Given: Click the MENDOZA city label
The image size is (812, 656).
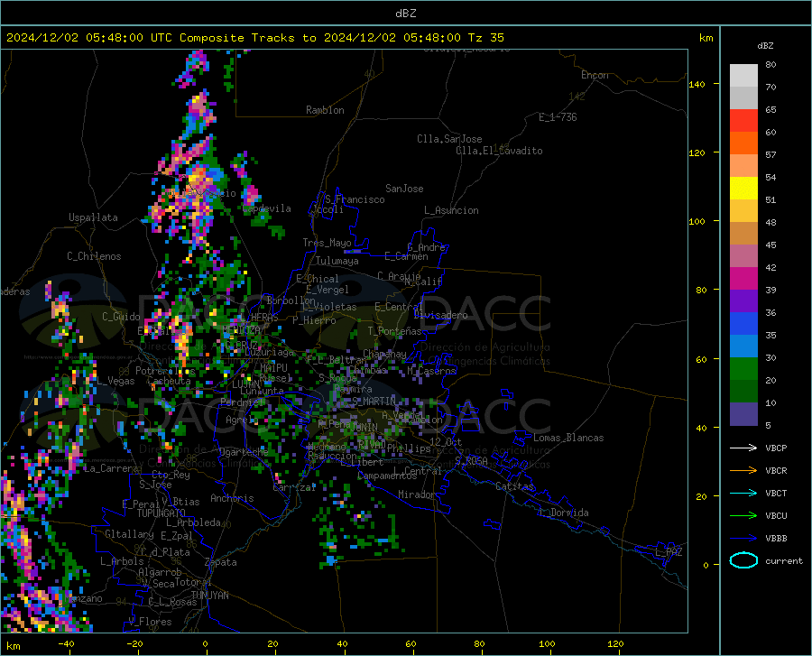Looking at the screenshot, I should pyautogui.click(x=241, y=329).
